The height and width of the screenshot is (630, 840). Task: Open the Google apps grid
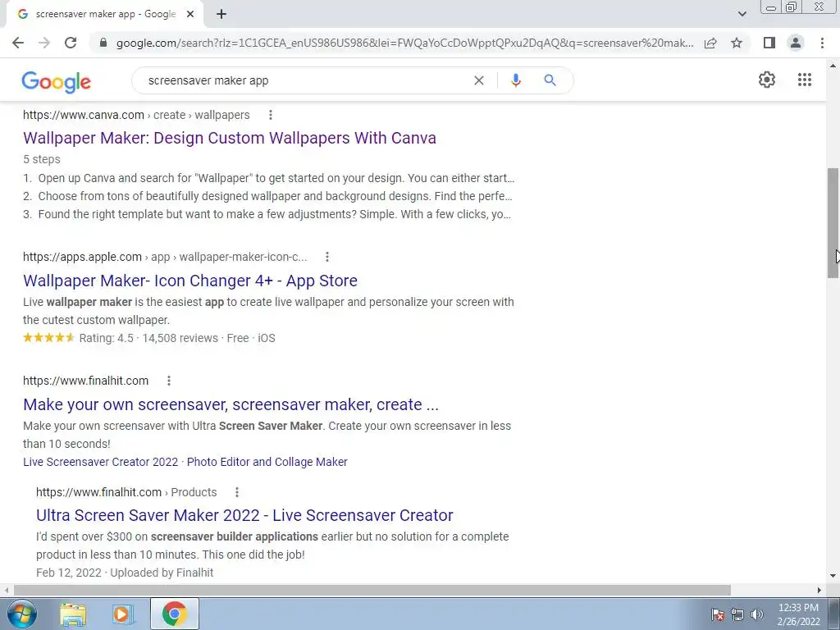(x=804, y=80)
